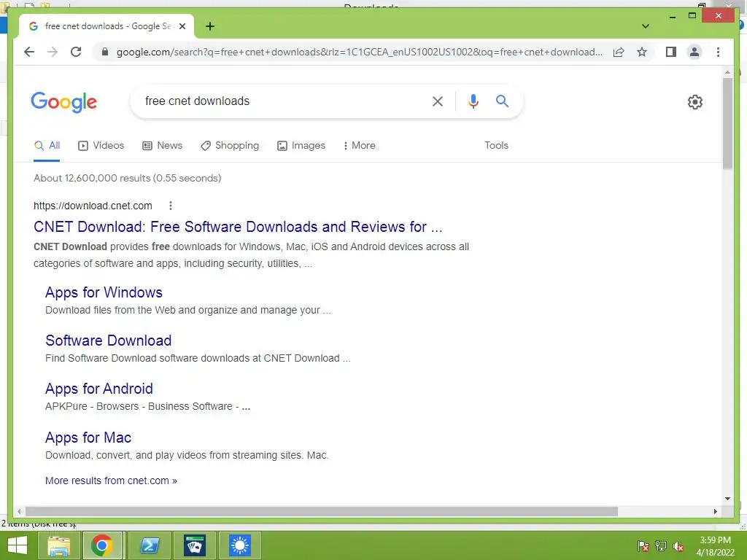This screenshot has width=747, height=560.
Task: Click the About 12,600,000 results text
Action: pyautogui.click(x=127, y=178)
